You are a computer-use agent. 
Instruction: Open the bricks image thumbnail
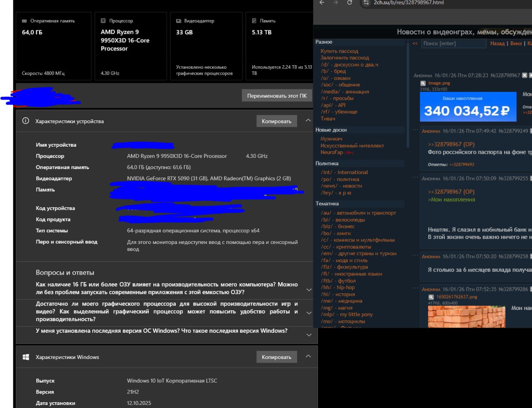(x=467, y=317)
